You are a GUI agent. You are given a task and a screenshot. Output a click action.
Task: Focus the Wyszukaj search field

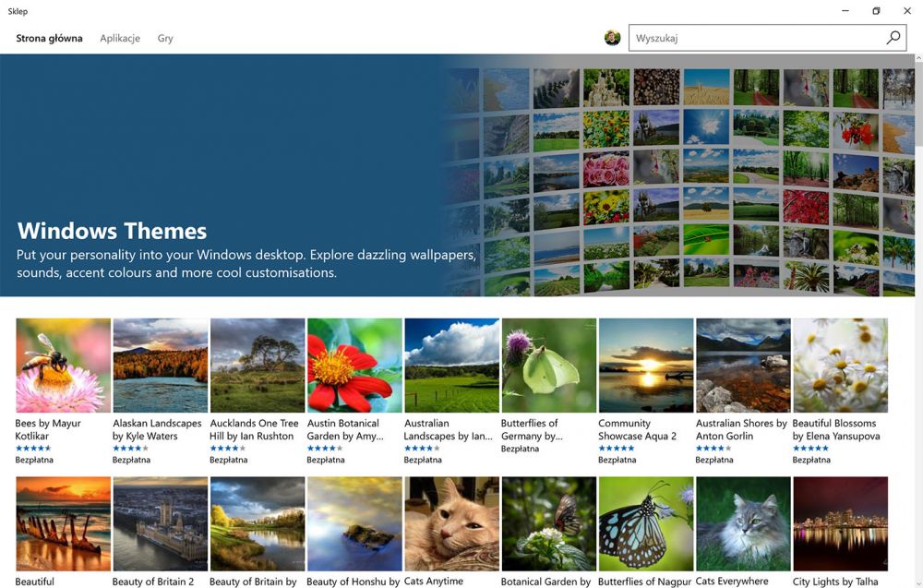pyautogui.click(x=767, y=38)
